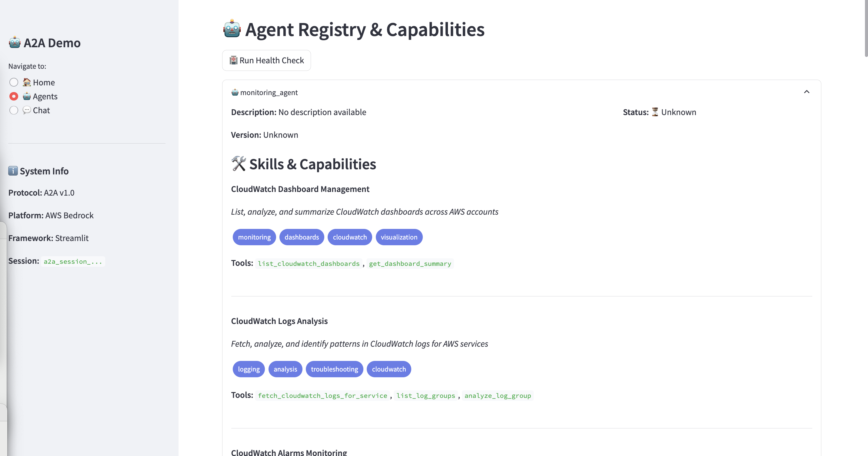Select the Home radio button

pos(14,82)
